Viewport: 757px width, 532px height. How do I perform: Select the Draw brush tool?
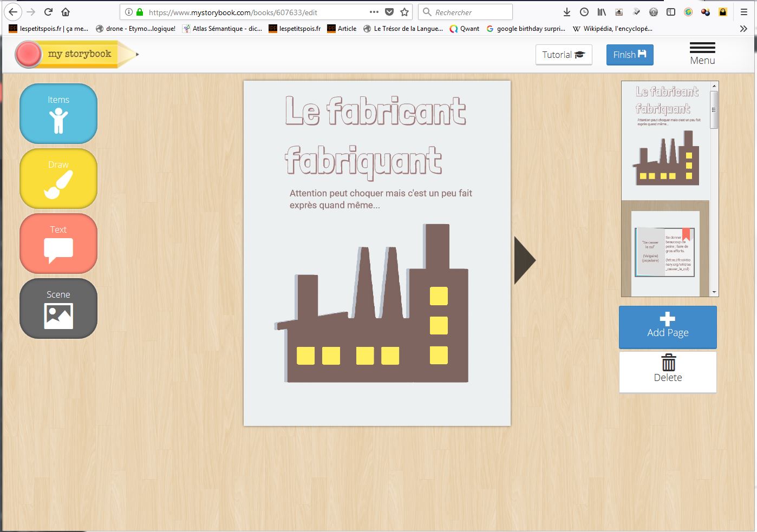point(58,179)
